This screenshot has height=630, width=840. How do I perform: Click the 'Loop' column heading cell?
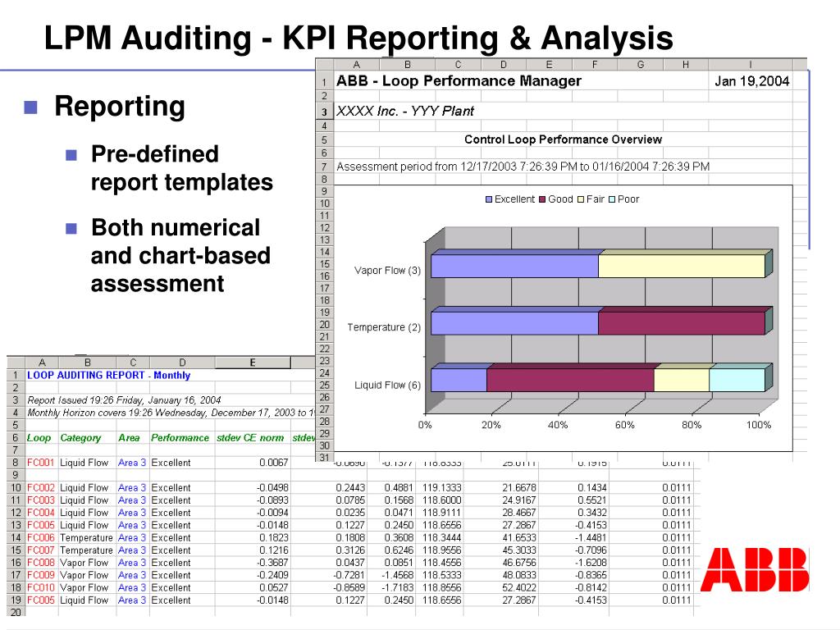click(39, 438)
